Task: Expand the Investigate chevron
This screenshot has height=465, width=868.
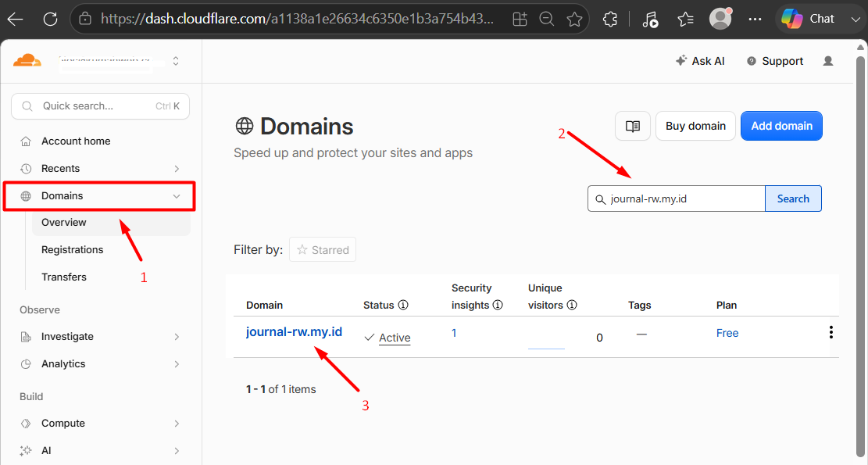Action: point(177,337)
